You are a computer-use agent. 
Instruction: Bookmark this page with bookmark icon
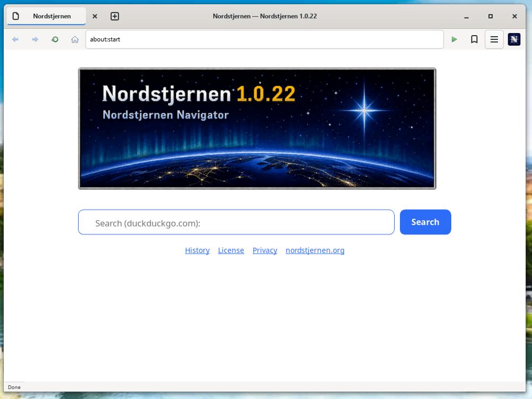pyautogui.click(x=475, y=39)
